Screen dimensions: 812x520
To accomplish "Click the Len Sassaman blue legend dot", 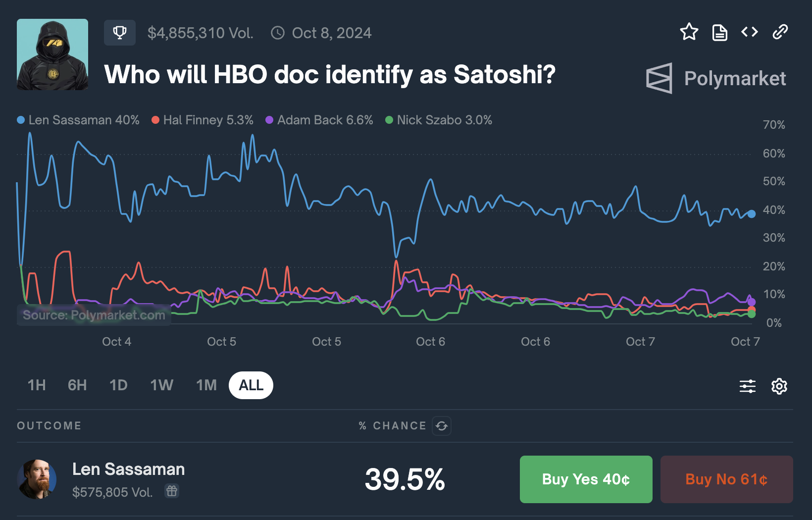I will click(21, 120).
